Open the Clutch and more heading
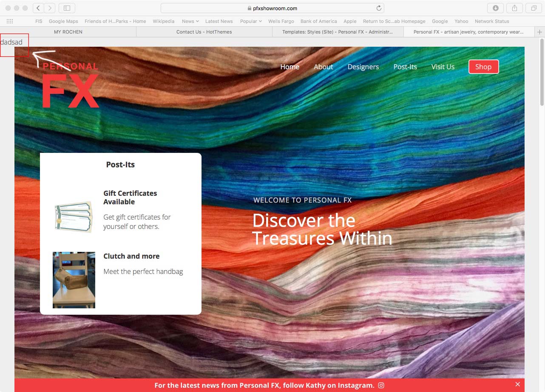Viewport: 545px width, 392px height. click(131, 256)
